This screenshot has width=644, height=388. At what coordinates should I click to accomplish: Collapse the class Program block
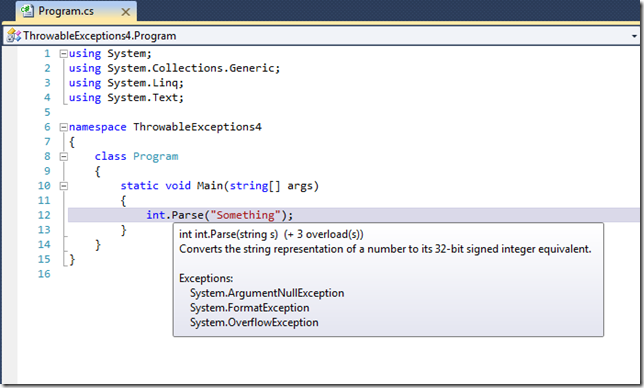pyautogui.click(x=63, y=156)
